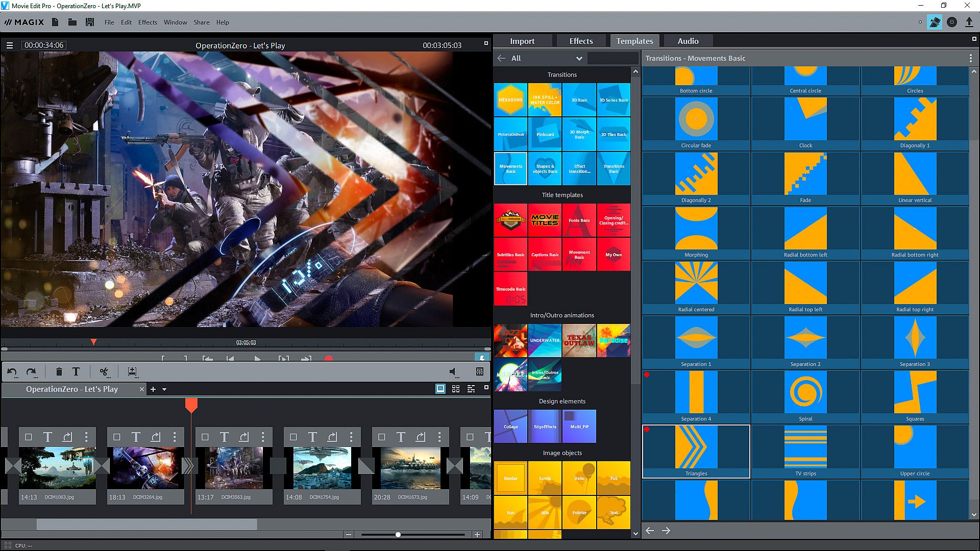Click the rotate icon on DCIM1063.jpg clip

[67, 437]
